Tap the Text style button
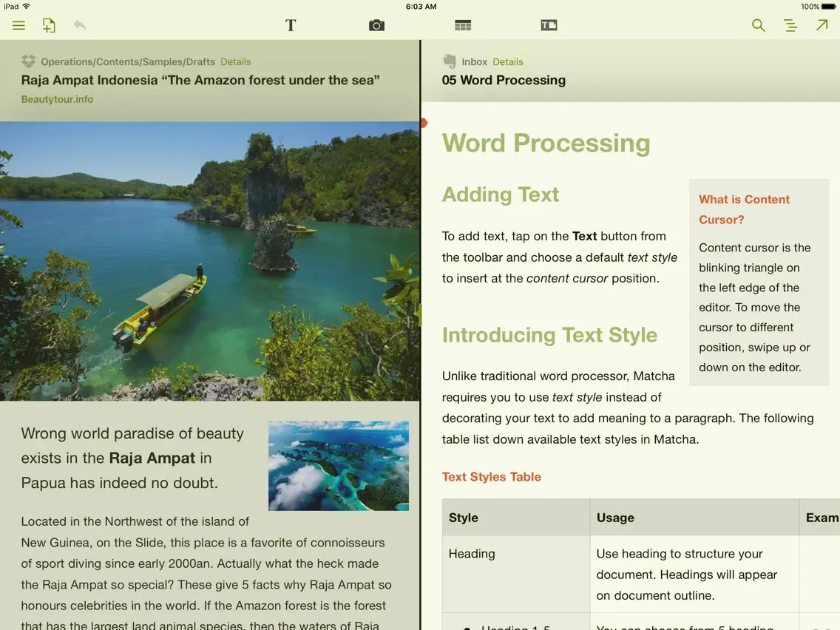This screenshot has height=630, width=840. 291,25
